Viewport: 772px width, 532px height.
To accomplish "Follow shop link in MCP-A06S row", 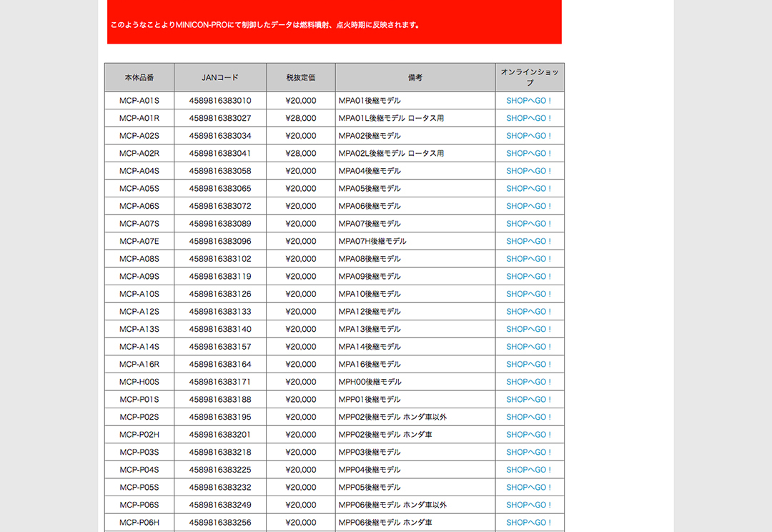I will point(529,206).
